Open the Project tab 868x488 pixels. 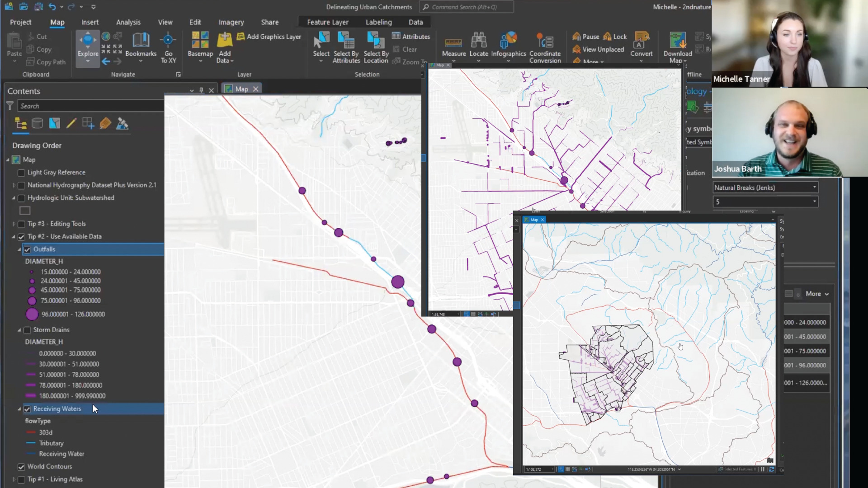(20, 22)
